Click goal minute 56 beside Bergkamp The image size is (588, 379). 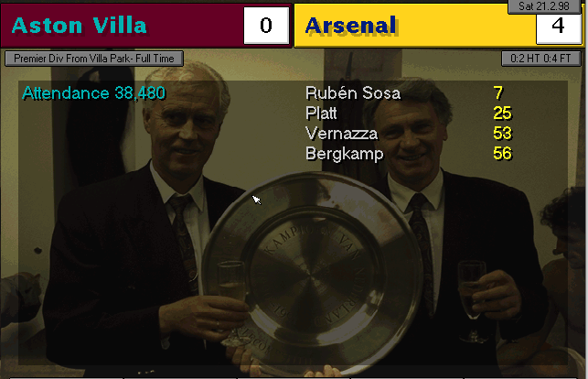tap(501, 154)
